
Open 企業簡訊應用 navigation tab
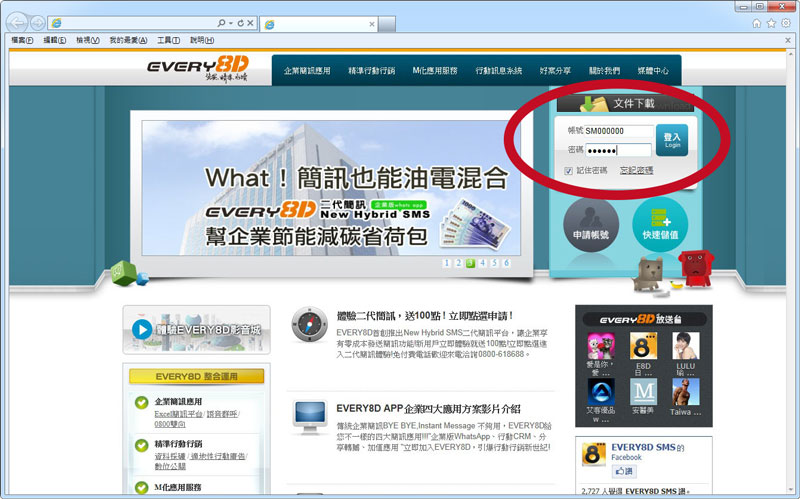tap(307, 71)
